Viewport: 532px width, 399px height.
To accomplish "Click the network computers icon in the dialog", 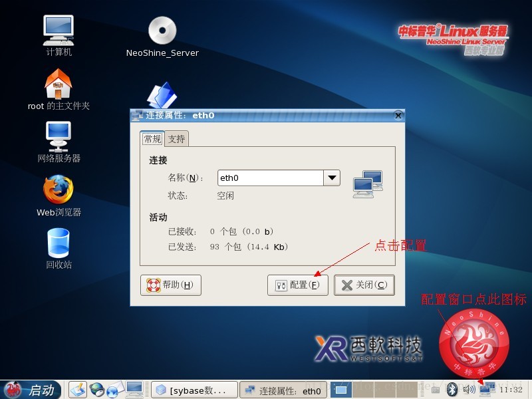I will (368, 184).
